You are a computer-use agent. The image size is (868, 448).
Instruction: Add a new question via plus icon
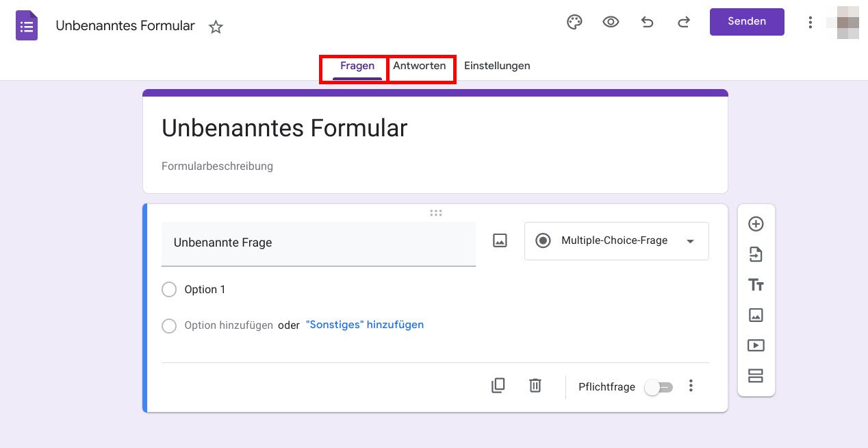pyautogui.click(x=756, y=224)
